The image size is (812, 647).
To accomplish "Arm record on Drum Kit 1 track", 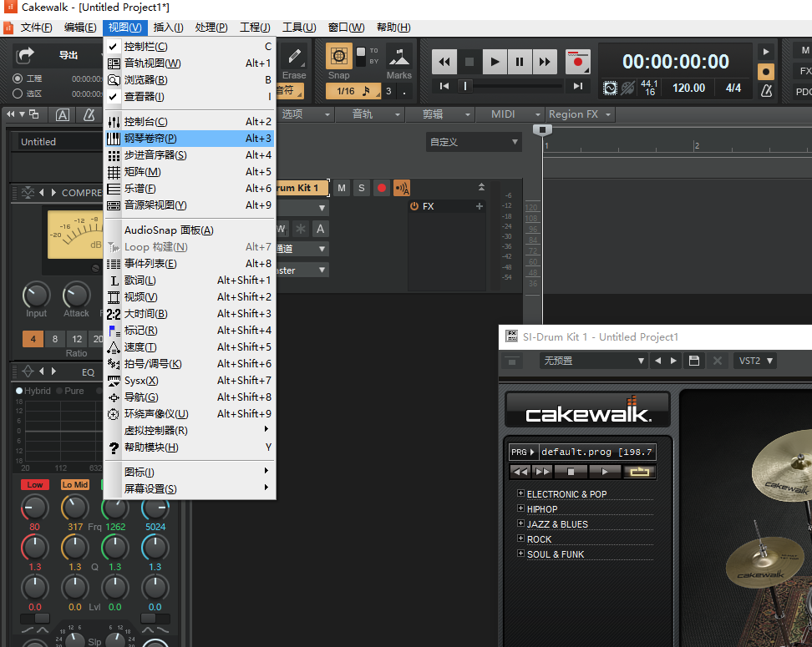I will click(x=382, y=188).
